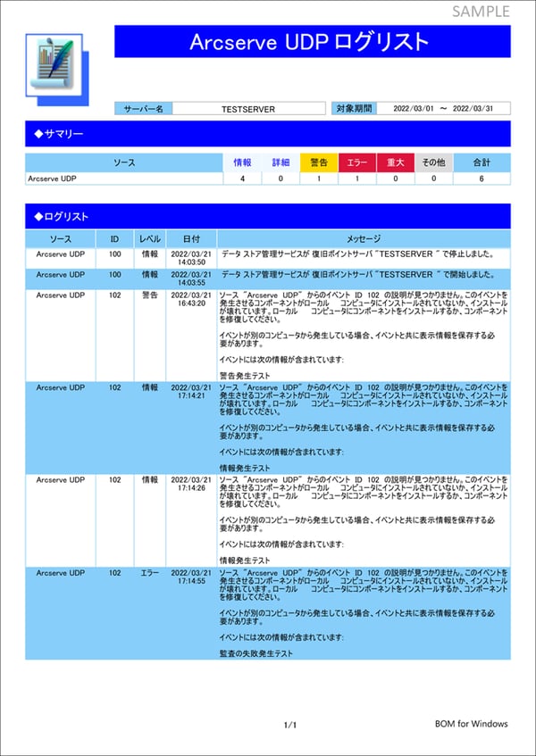Click ID 100 in the 14:03:50 row
Image resolution: width=536 pixels, height=756 pixels.
click(115, 254)
